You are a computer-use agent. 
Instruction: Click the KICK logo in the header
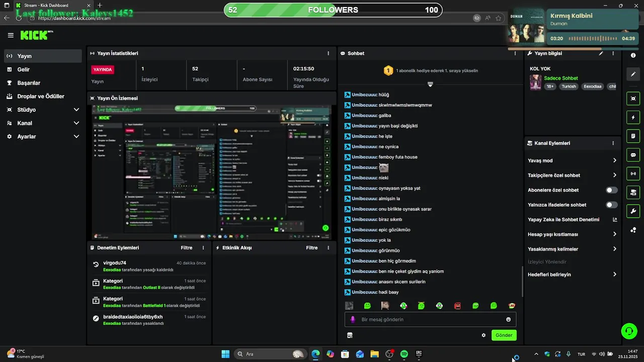coord(36,35)
